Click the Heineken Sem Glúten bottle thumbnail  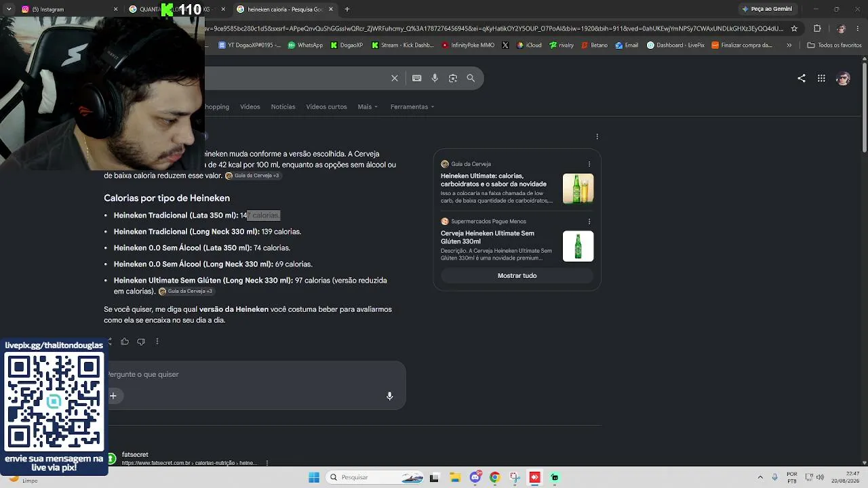[x=578, y=246]
